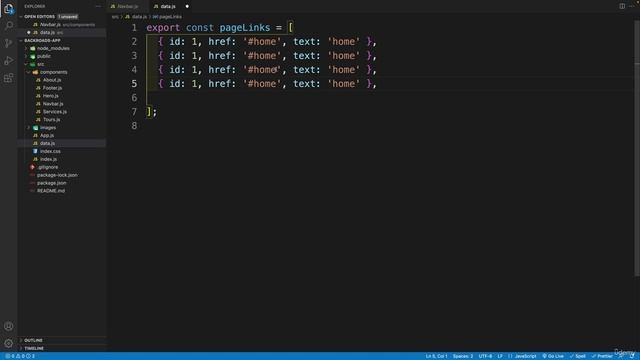This screenshot has height=360, width=640.
Task: Open the Source Control view
Action: (x=9, y=43)
